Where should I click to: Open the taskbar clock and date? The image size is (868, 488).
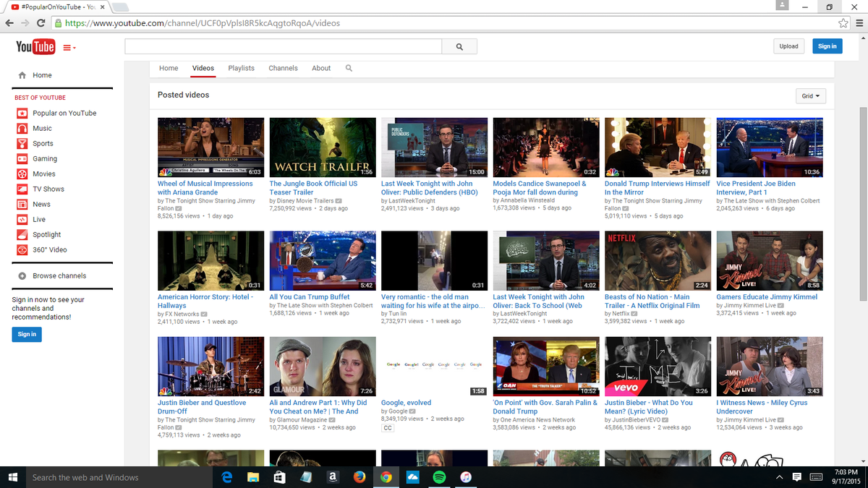[845, 477]
